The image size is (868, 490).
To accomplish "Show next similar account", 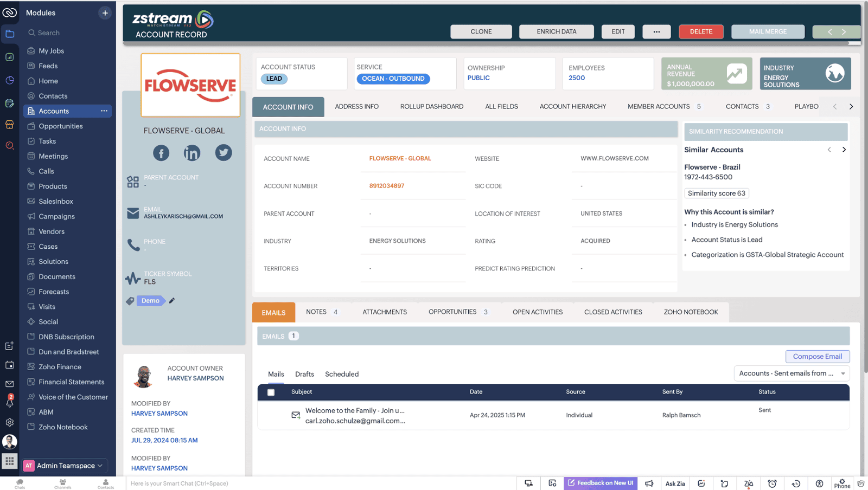I will click(x=844, y=150).
